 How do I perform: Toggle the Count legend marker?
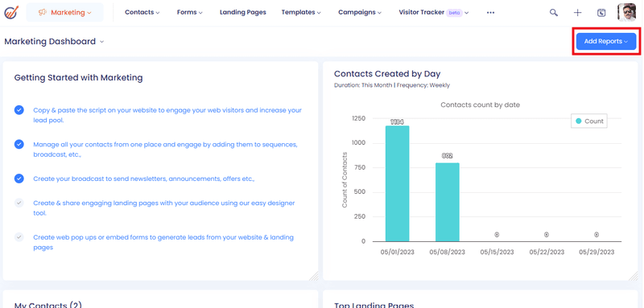pyautogui.click(x=578, y=121)
